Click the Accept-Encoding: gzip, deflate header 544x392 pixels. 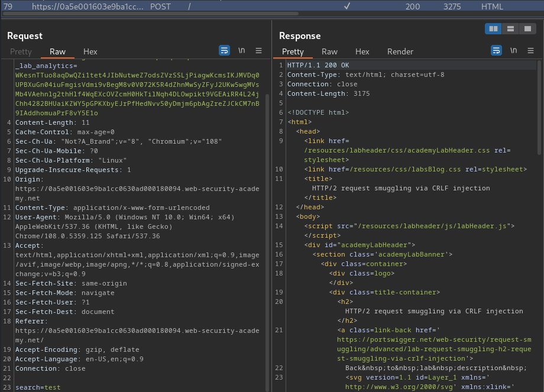click(77, 349)
